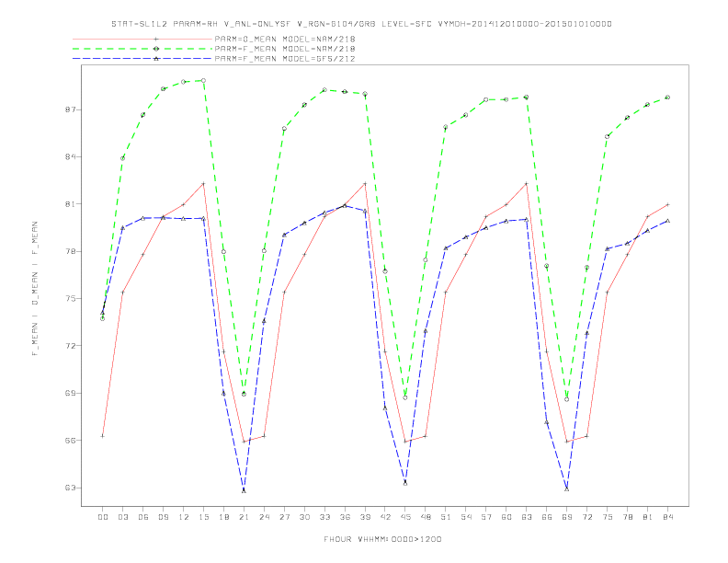Click the blue dashed legend line sample
728x563 pixels.
[142, 59]
